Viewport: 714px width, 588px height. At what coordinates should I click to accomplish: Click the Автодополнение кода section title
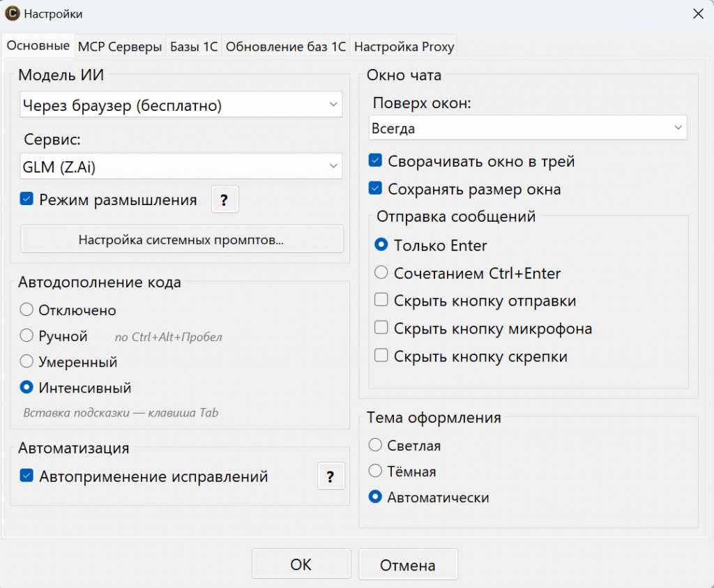100,282
